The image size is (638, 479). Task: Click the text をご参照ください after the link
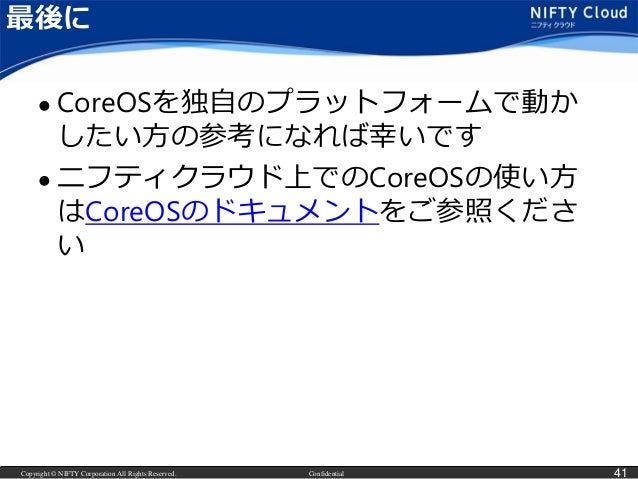478,211
